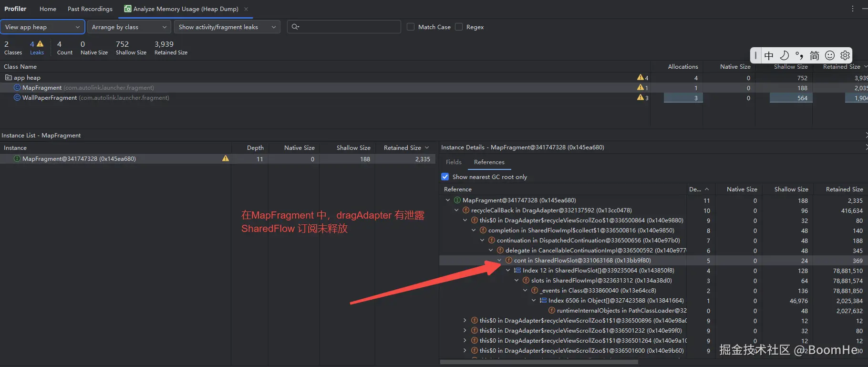Collapse slots in SharedFlowImpl node

click(517, 281)
